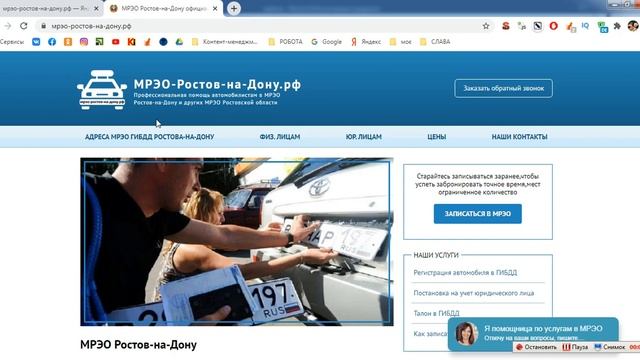Open the chat assistant popup
The image size is (640, 360).
click(533, 333)
